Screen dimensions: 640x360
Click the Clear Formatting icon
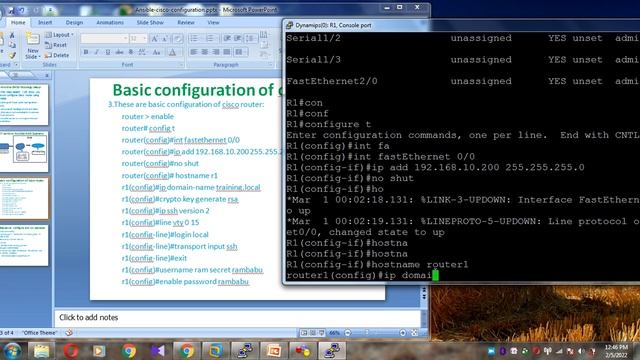pos(178,39)
